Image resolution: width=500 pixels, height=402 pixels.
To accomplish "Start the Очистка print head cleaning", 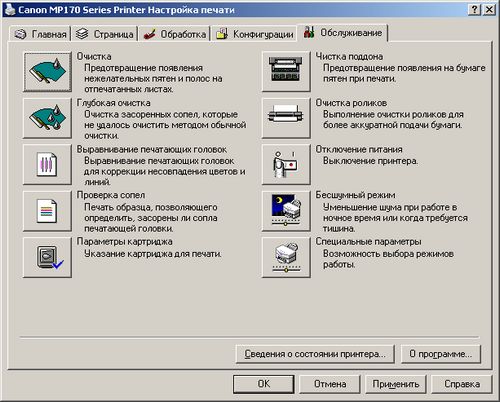I will (47, 71).
